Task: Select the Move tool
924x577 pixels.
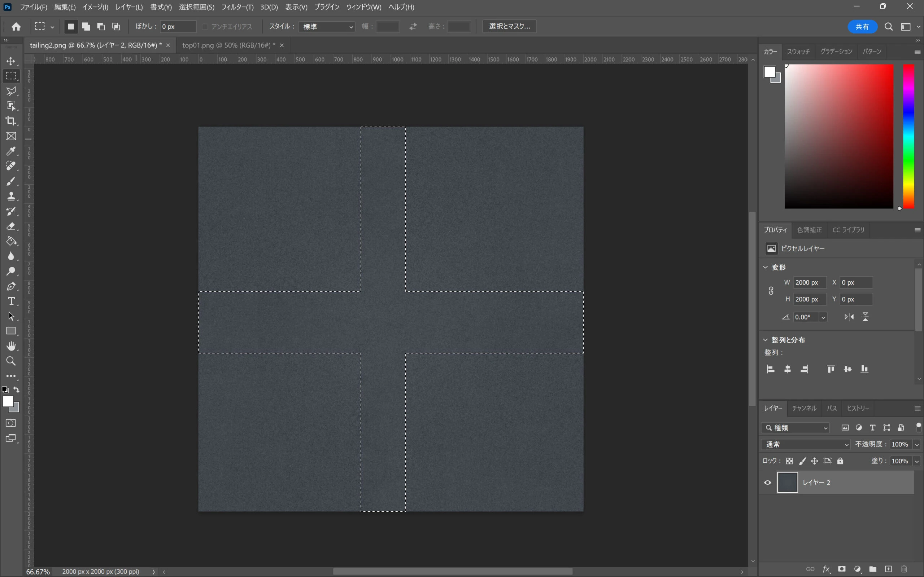Action: [11, 61]
